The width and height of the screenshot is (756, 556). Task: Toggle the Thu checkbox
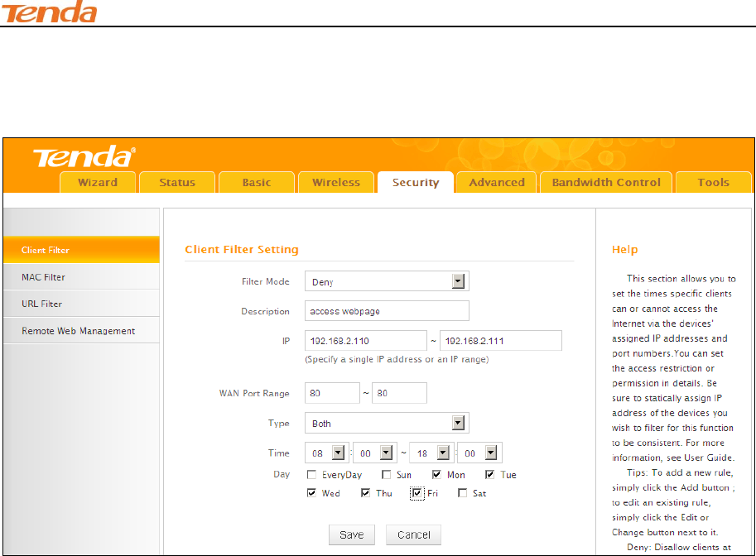pos(365,493)
